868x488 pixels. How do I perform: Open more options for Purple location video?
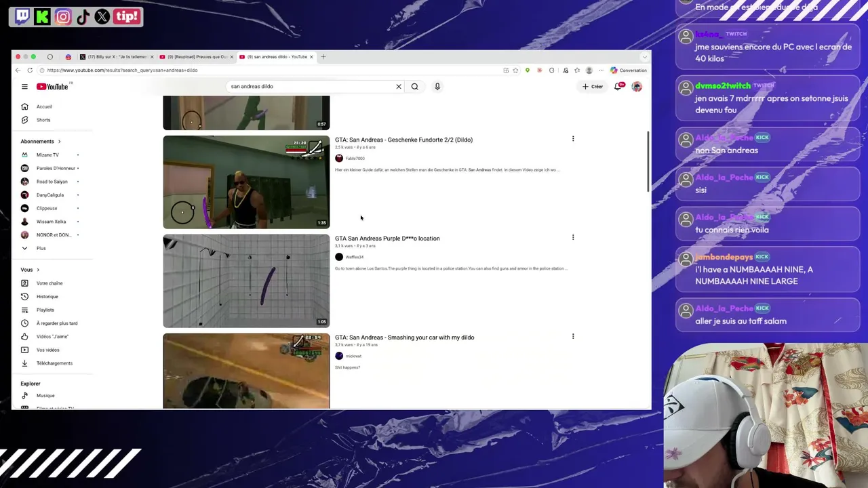click(573, 238)
